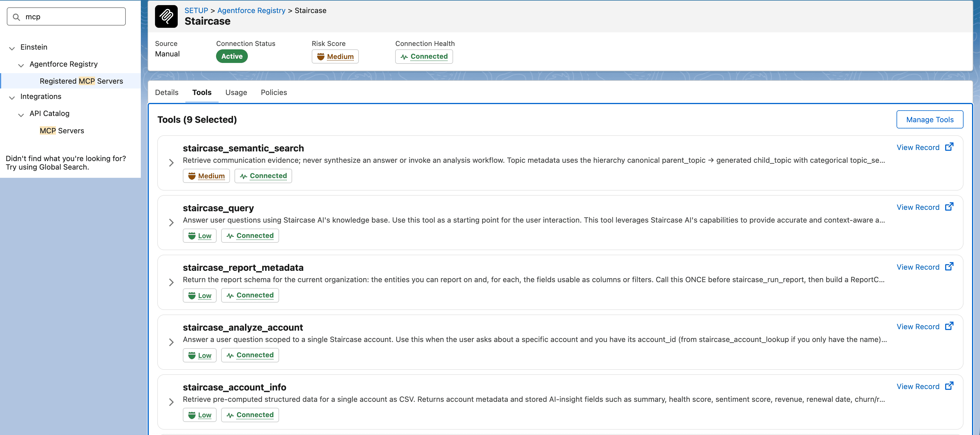Expand the staircase_report_metadata tool row
The height and width of the screenshot is (435, 980).
[171, 282]
